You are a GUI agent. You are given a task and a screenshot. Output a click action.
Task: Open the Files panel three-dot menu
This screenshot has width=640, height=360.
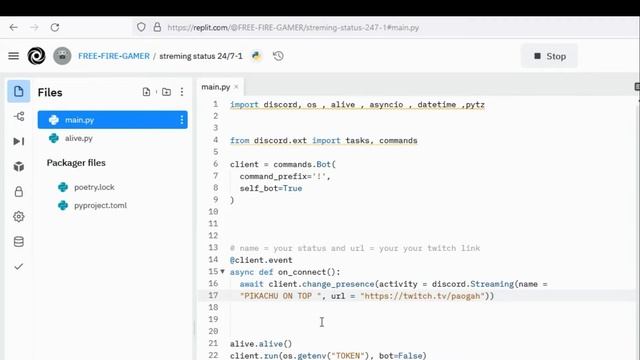point(182,92)
